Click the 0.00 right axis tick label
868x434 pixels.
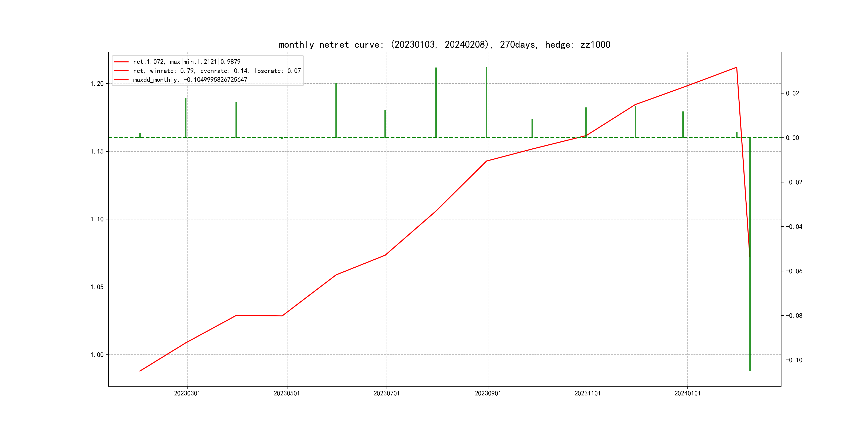[792, 138]
